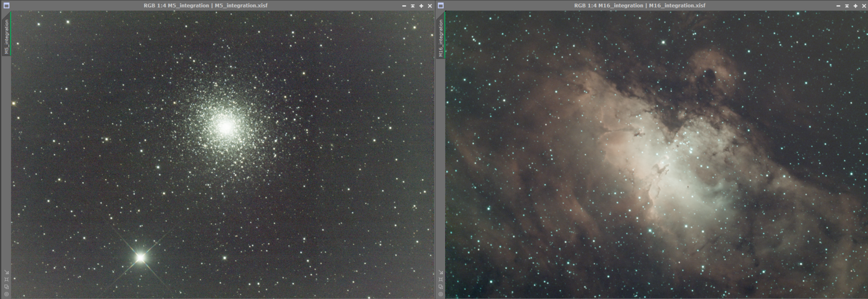Image resolution: width=868 pixels, height=299 pixels.
Task: Click the fit-view square icon in M5 window
Action: (6, 279)
